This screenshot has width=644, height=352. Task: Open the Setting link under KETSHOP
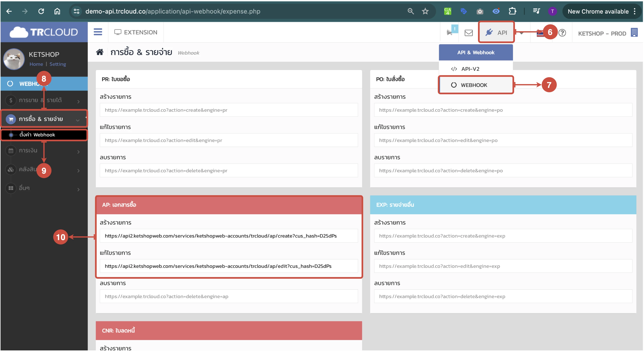[x=58, y=64]
